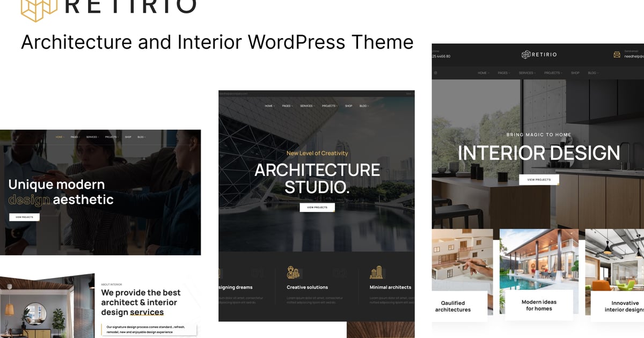This screenshot has height=338, width=644.
Task: Click the Modern ideas for homes pool image
Action: tap(539, 260)
